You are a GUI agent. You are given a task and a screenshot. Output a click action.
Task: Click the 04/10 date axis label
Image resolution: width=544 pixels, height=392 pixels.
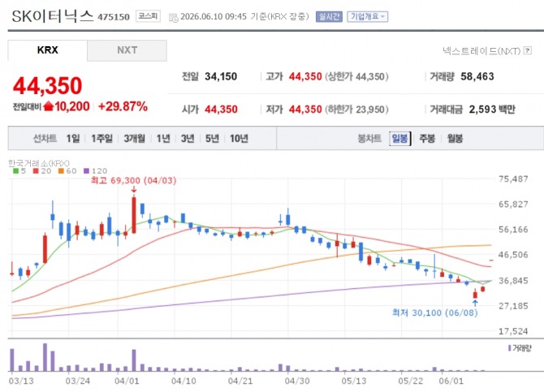coord(183,381)
